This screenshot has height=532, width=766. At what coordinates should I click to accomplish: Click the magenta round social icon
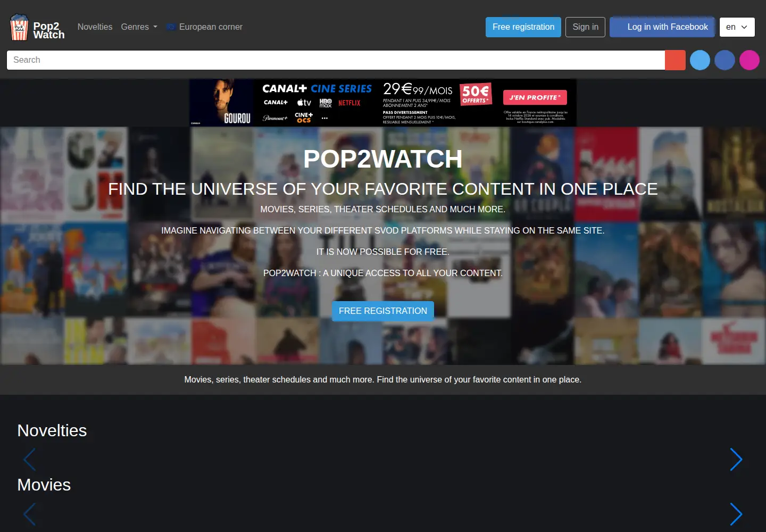pos(750,60)
